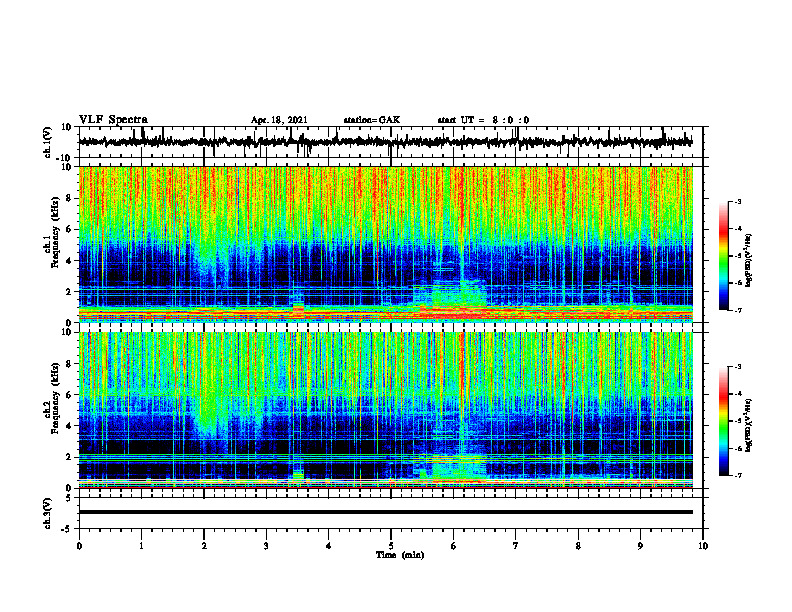
Task: Click time axis tick label "9"
Action: pos(640,546)
